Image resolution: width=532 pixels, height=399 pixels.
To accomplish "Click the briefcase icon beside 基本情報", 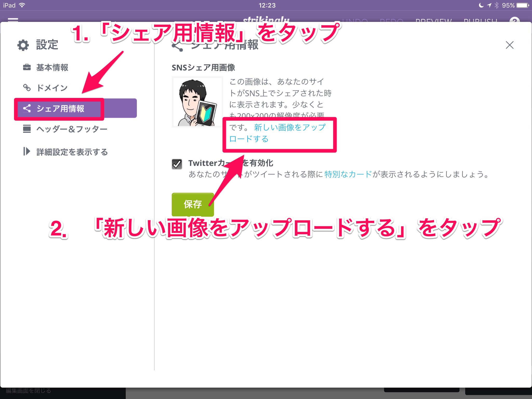I will click(x=27, y=67).
